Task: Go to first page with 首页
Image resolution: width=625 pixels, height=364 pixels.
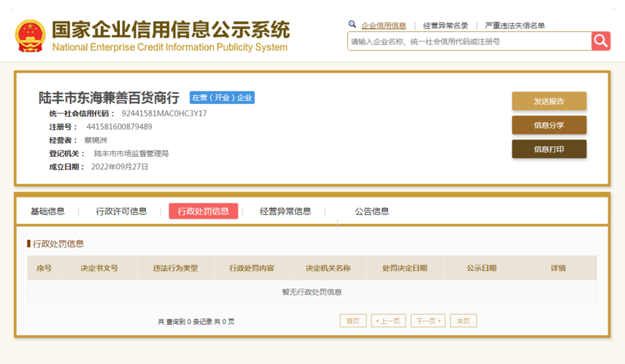Action: (353, 321)
